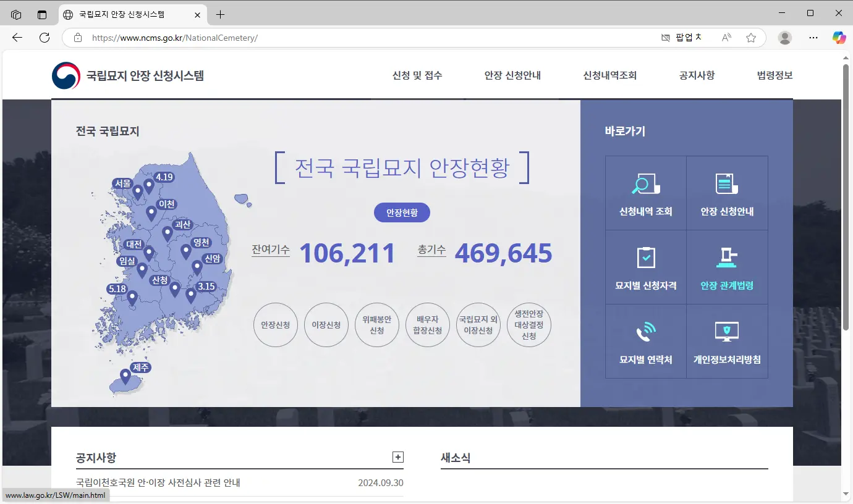The width and height of the screenshot is (853, 504).
Task: Select the 신청 및 접수 menu
Action: [417, 75]
